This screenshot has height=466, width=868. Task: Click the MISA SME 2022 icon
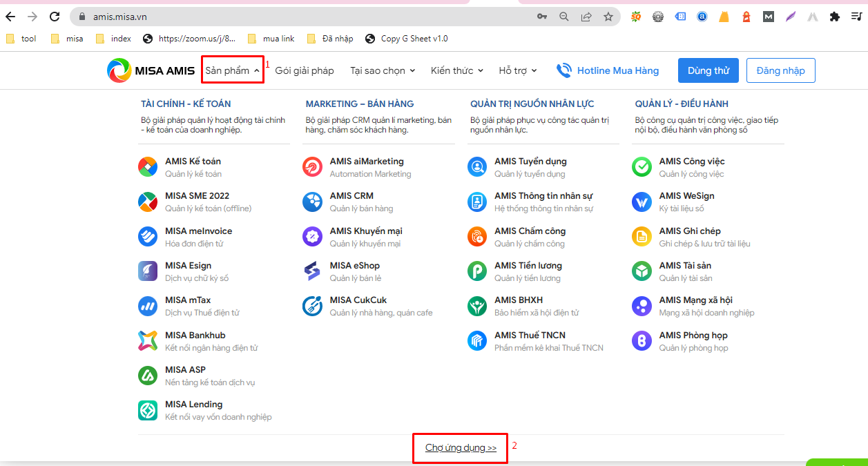pos(148,202)
